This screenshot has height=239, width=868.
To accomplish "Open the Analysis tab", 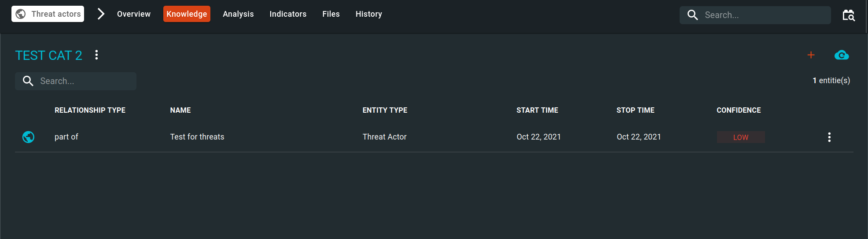I will coord(238,14).
